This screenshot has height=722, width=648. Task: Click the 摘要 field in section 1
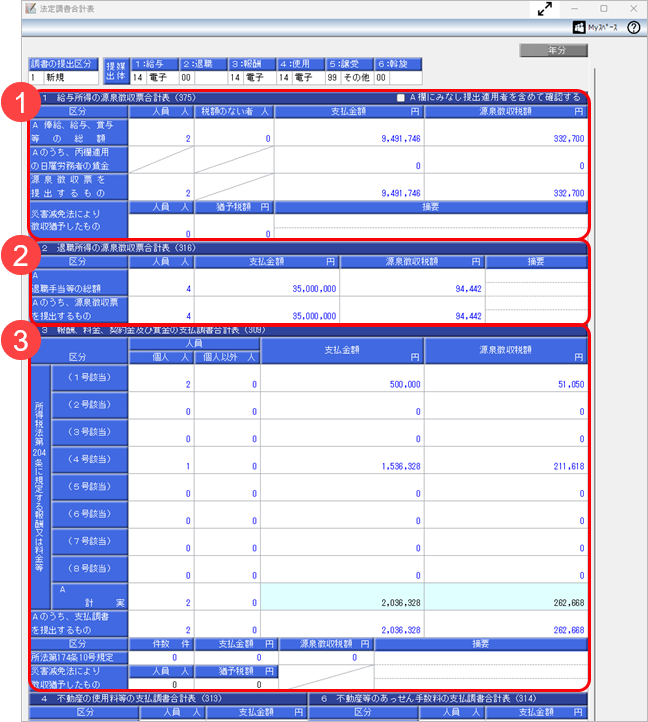tap(431, 226)
